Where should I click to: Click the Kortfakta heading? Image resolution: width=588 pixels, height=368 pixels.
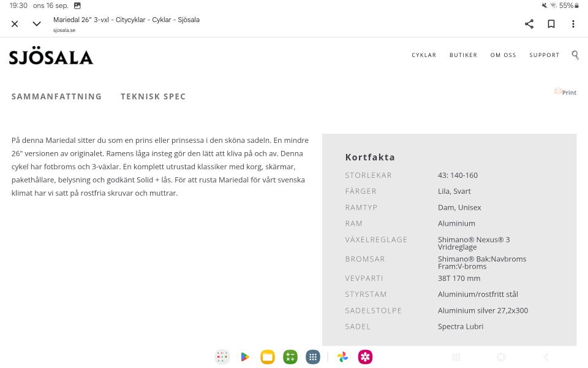[370, 158]
